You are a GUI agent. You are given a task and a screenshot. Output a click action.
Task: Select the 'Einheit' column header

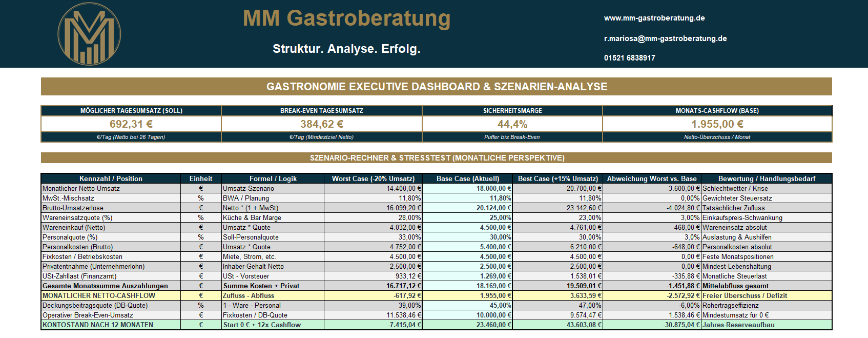(201, 178)
